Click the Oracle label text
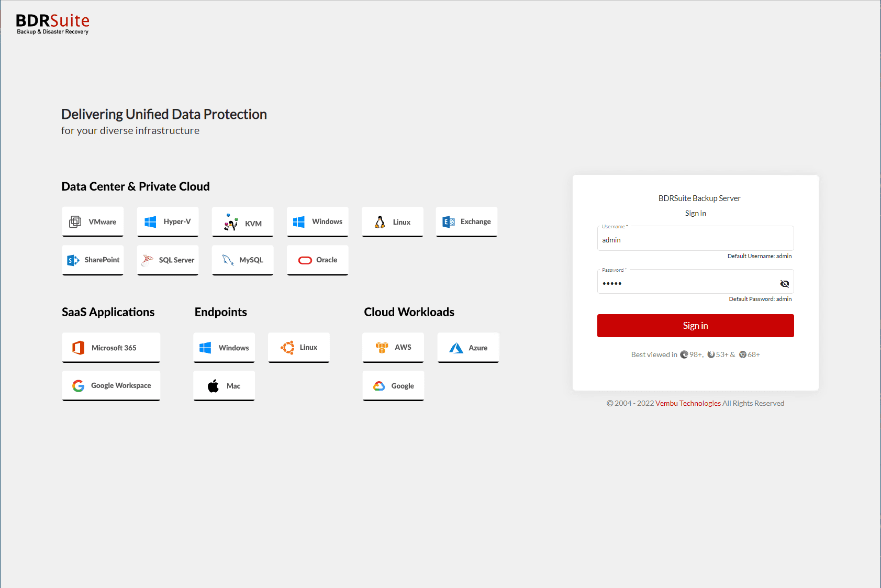 click(x=327, y=260)
